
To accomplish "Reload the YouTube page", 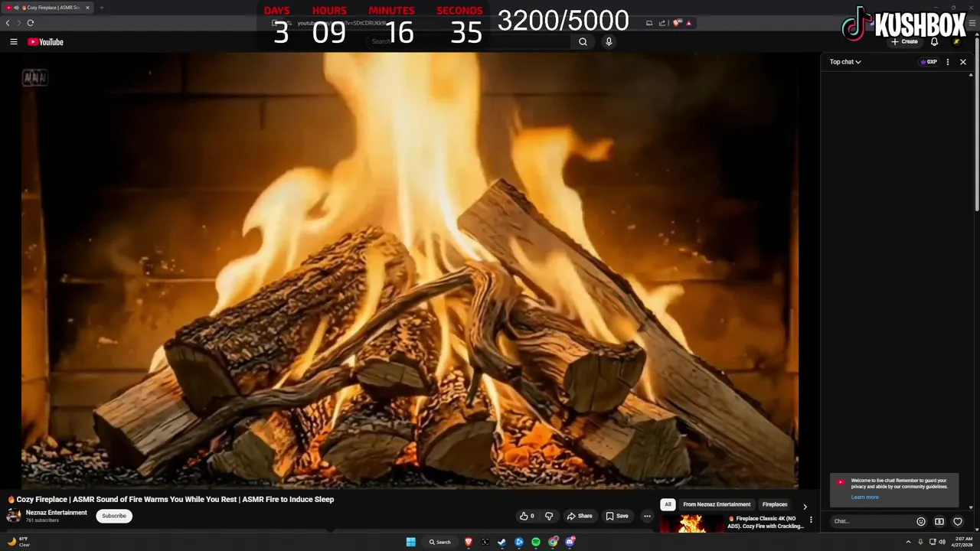I will coord(31,23).
